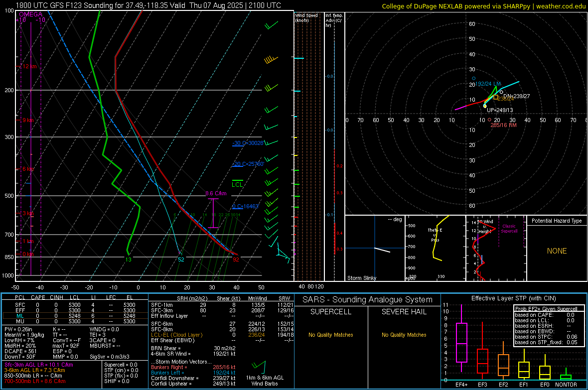Image resolution: width=588 pixels, height=390 pixels.
Task: Click the based on STPC: 0.06 line
Action: 546,337
